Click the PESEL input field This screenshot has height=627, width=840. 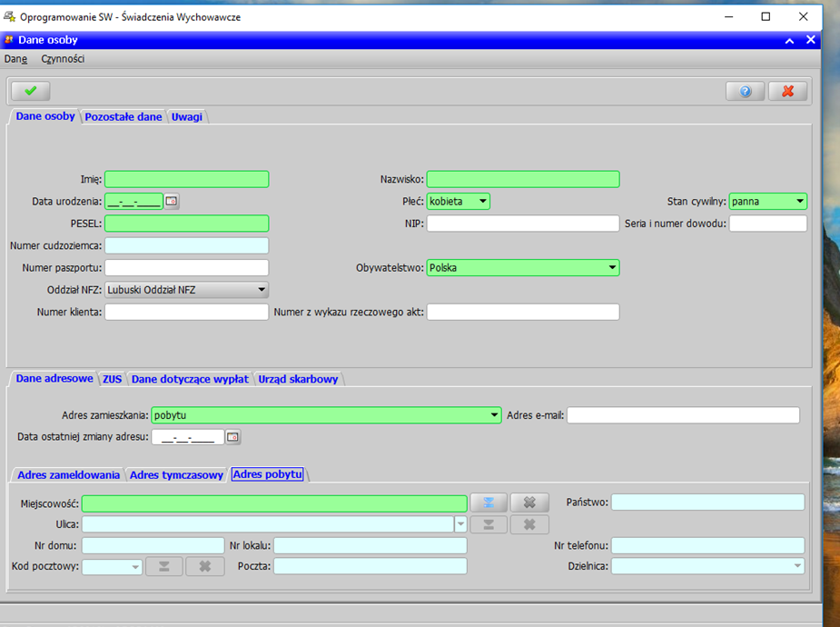click(187, 224)
